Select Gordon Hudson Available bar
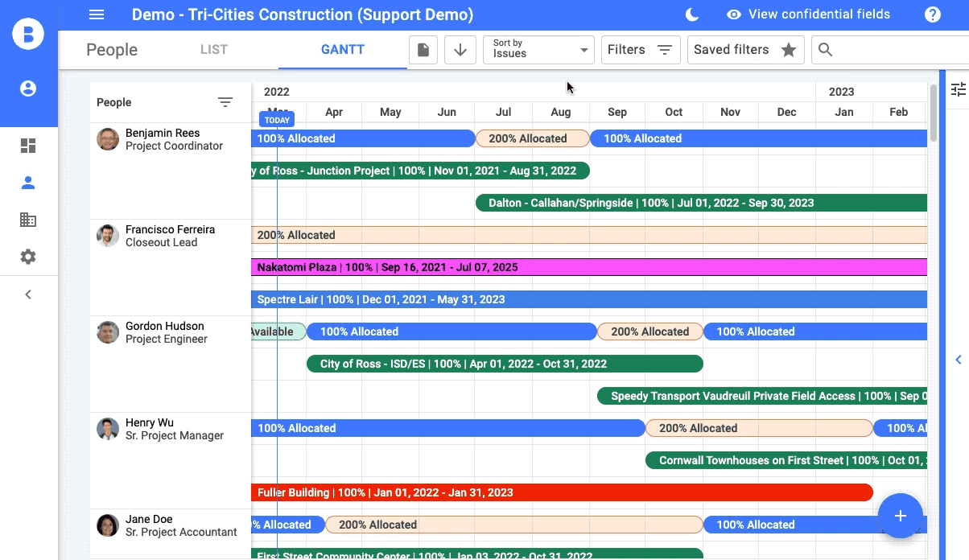 pyautogui.click(x=278, y=331)
